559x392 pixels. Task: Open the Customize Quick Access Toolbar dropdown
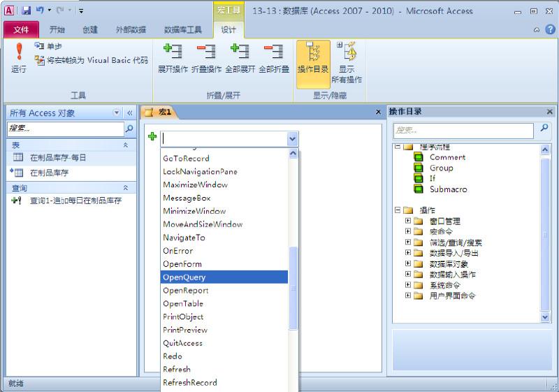[x=81, y=10]
